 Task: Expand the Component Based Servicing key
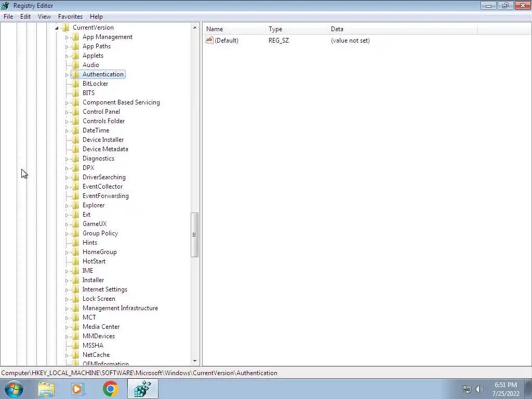point(66,103)
